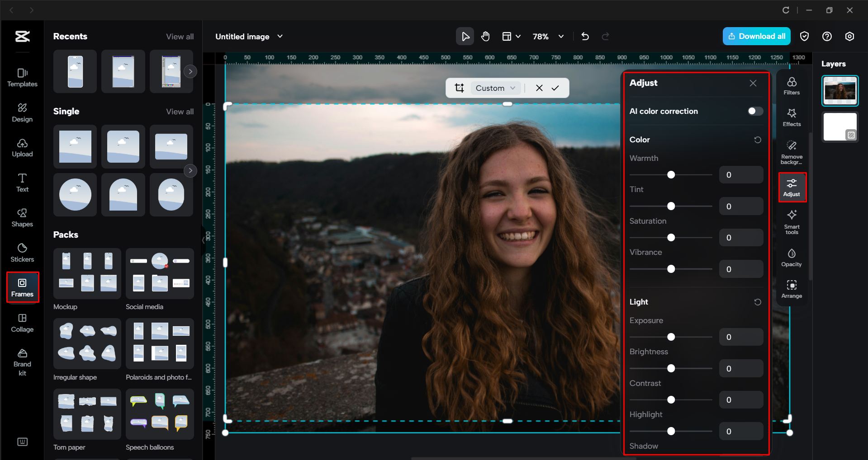
Task: Click the Download all button
Action: tap(756, 36)
